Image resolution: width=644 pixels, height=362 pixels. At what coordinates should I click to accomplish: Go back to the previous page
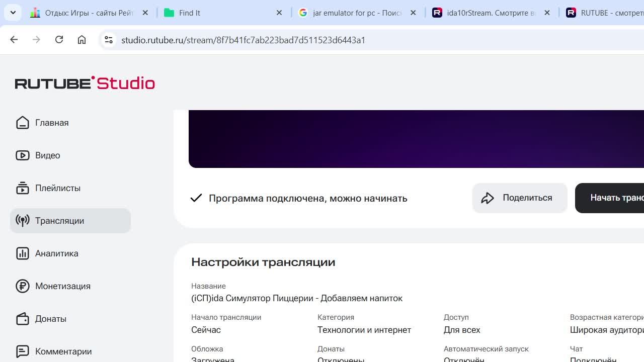[14, 40]
